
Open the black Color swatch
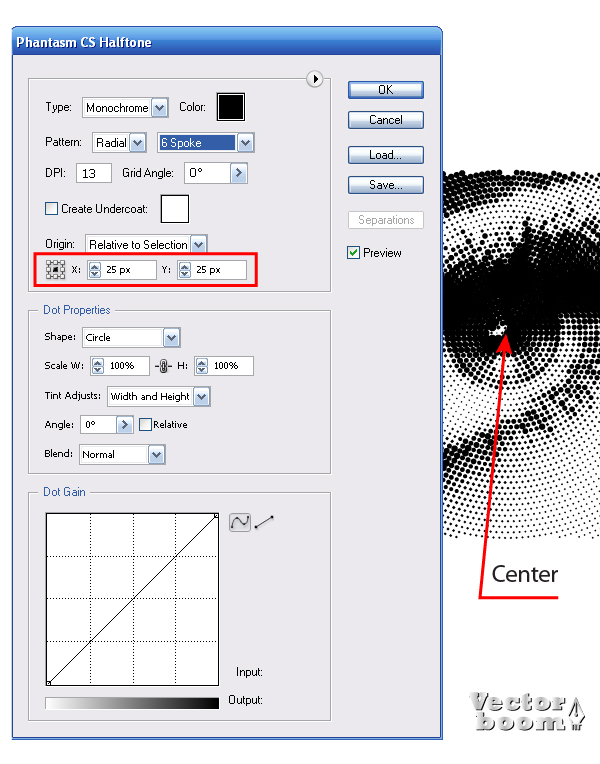(231, 107)
